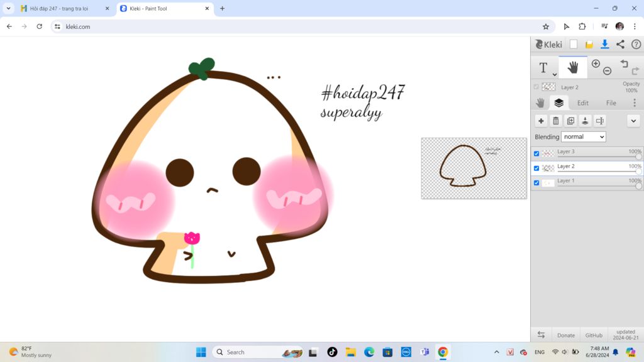Viewport: 644px width, 362px height.
Task: Show hidden system tray icons
Action: point(497,352)
